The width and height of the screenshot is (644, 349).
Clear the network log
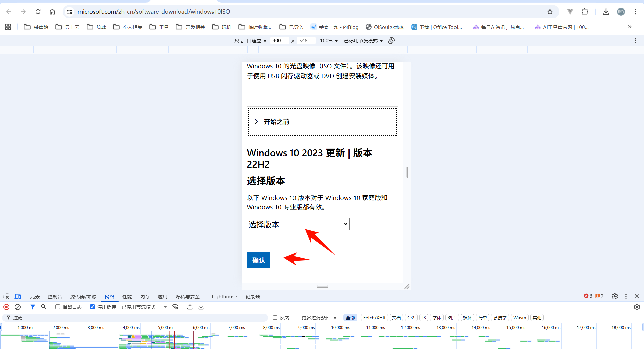click(18, 307)
